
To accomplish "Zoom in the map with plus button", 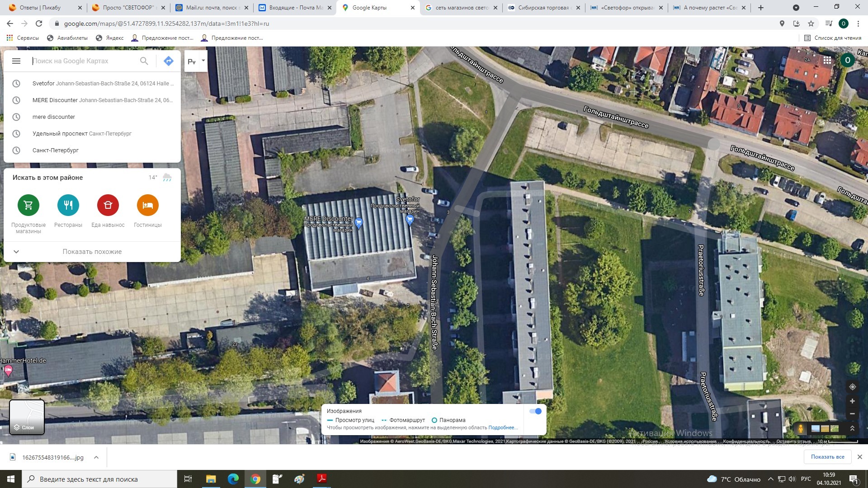I will pyautogui.click(x=852, y=401).
